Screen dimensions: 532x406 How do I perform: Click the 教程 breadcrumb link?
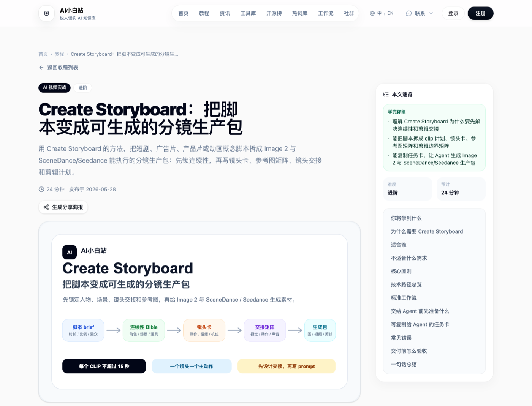coord(59,54)
